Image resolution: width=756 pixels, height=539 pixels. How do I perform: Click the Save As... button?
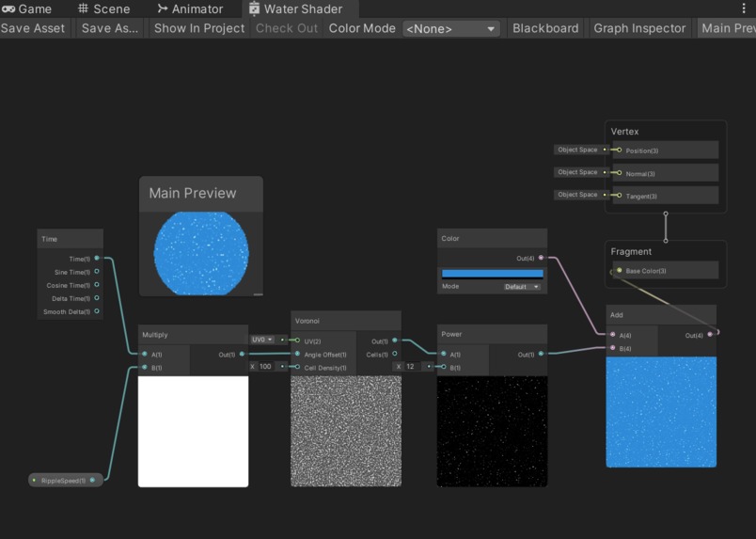tap(110, 28)
